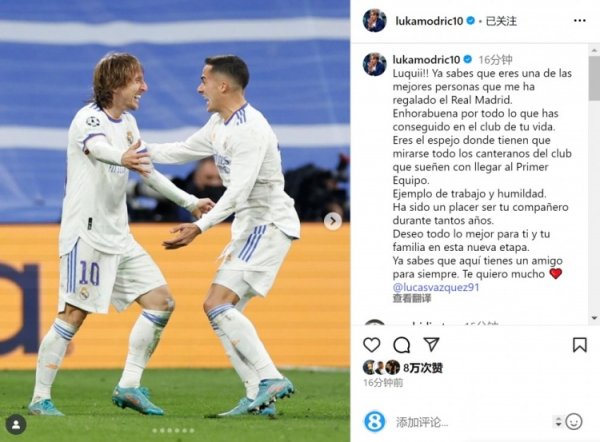
Task: Click the caption scrollbar up arrow
Action: 594,50
